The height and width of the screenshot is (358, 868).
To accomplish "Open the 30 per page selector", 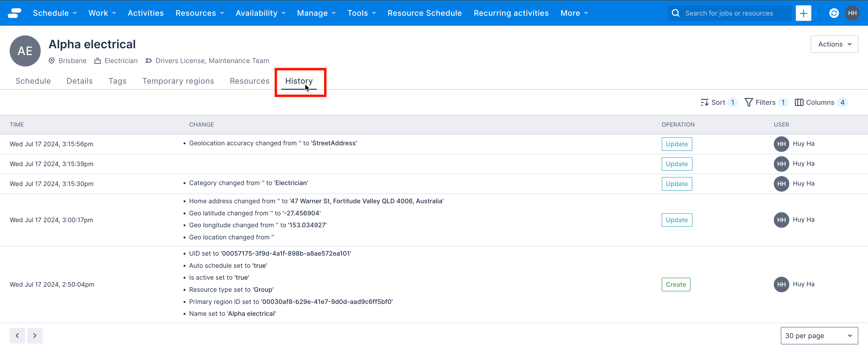I will click(819, 336).
